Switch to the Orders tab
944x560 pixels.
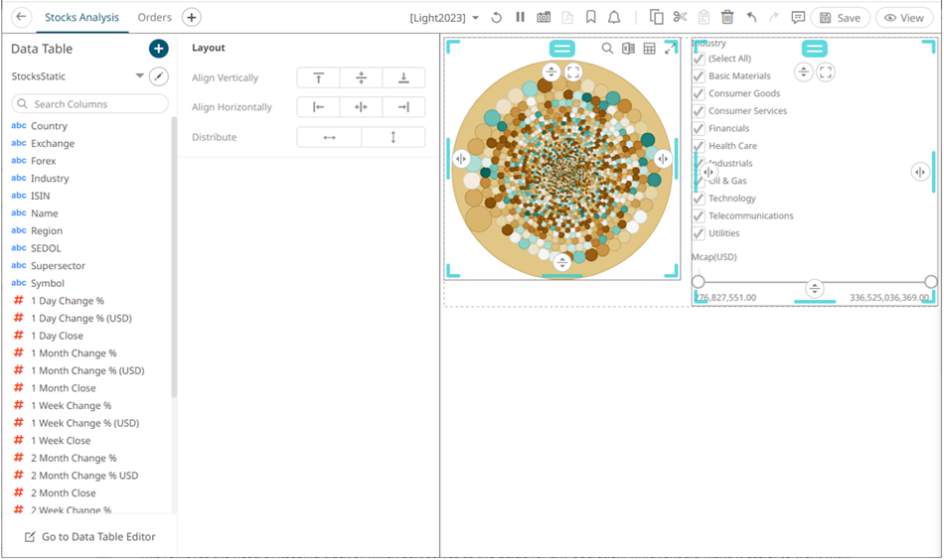coord(154,18)
